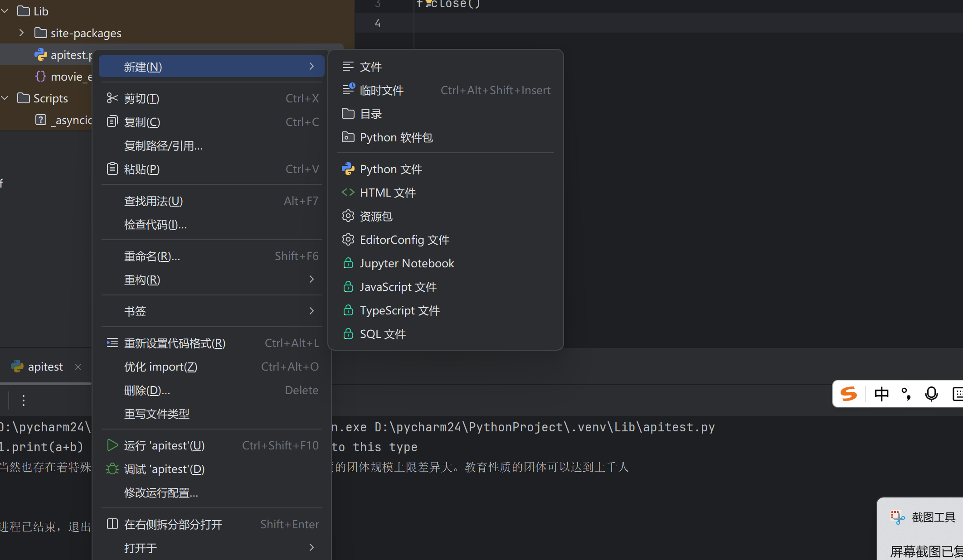Click the scissors icon next to 剪切
Screen dimensions: 963x560
coord(112,98)
